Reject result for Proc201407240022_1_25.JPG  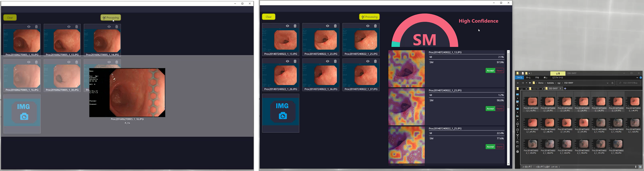(x=499, y=147)
